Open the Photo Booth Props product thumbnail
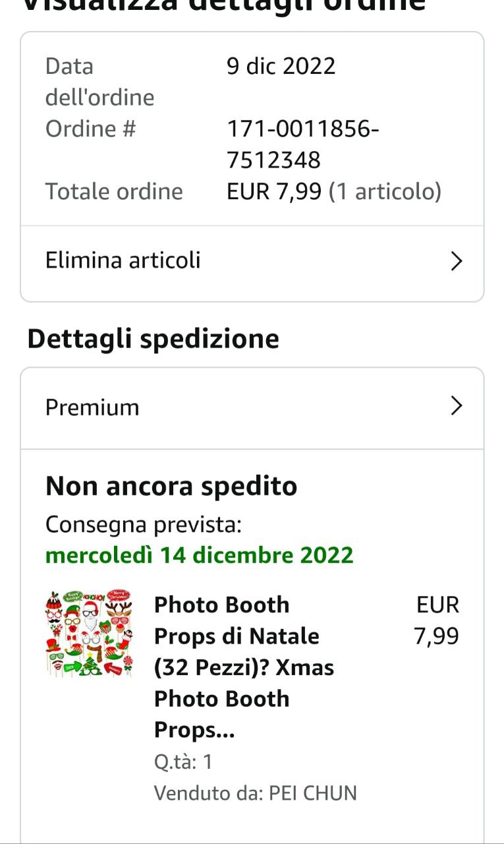The height and width of the screenshot is (844, 504). (89, 634)
